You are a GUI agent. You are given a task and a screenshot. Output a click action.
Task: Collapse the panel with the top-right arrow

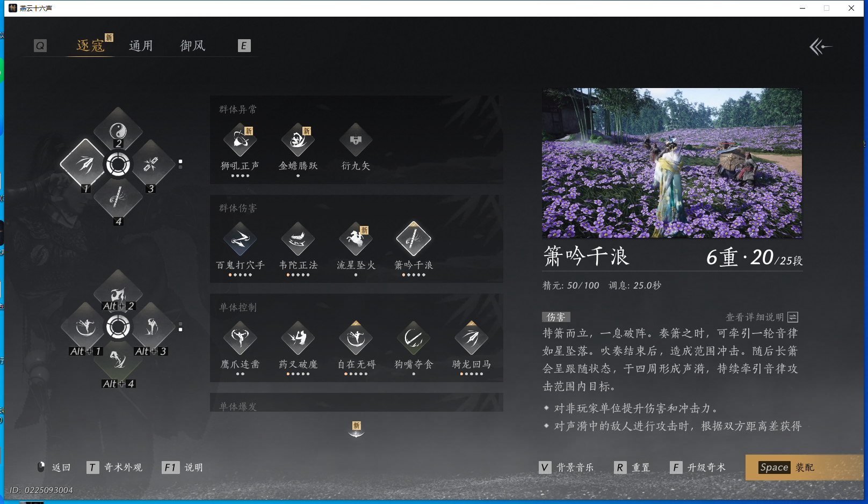820,47
